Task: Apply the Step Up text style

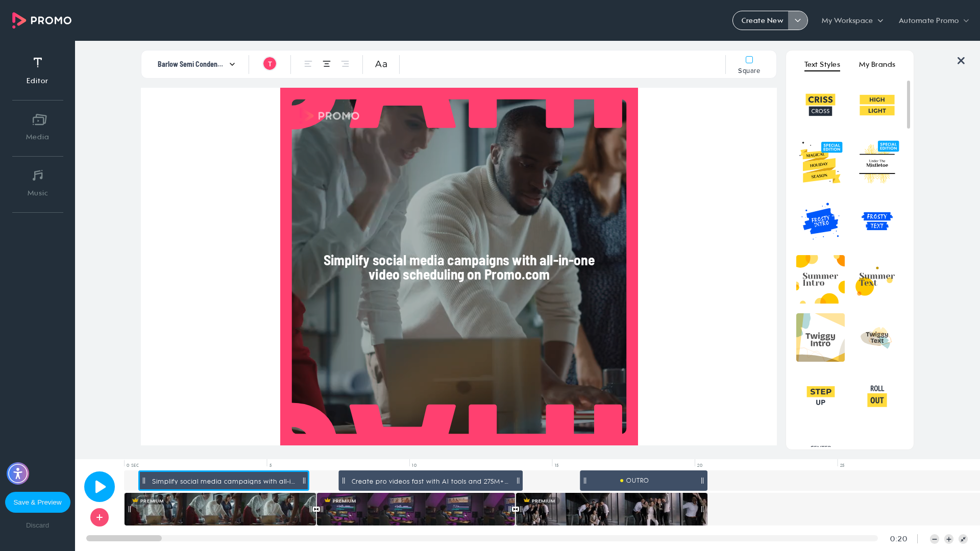Action: coord(820,395)
